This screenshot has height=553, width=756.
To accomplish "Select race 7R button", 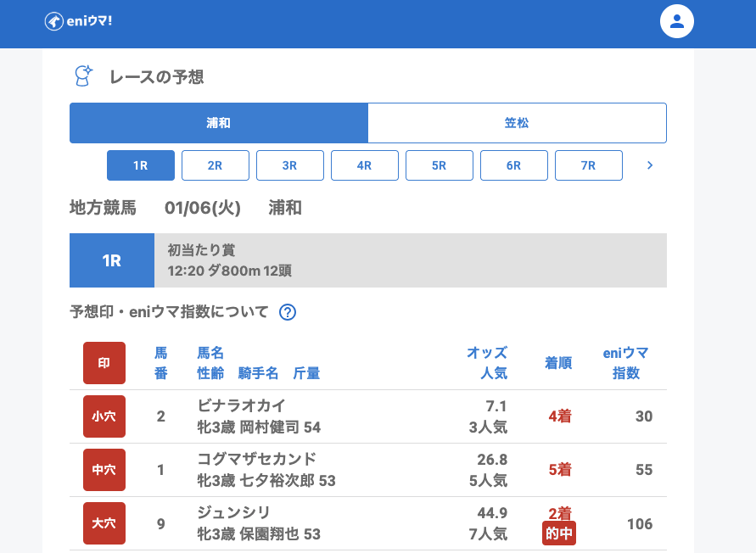I will [x=589, y=165].
